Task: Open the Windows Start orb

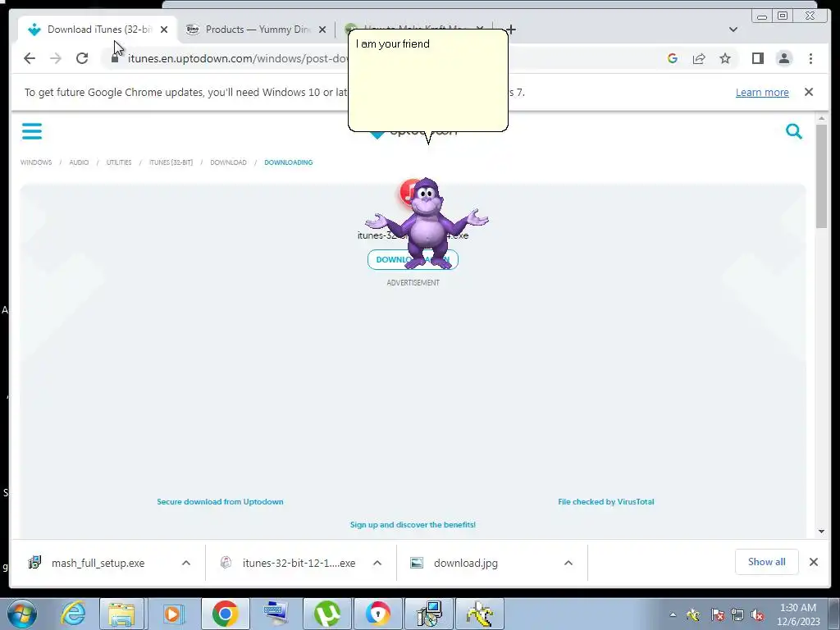Action: tap(22, 614)
